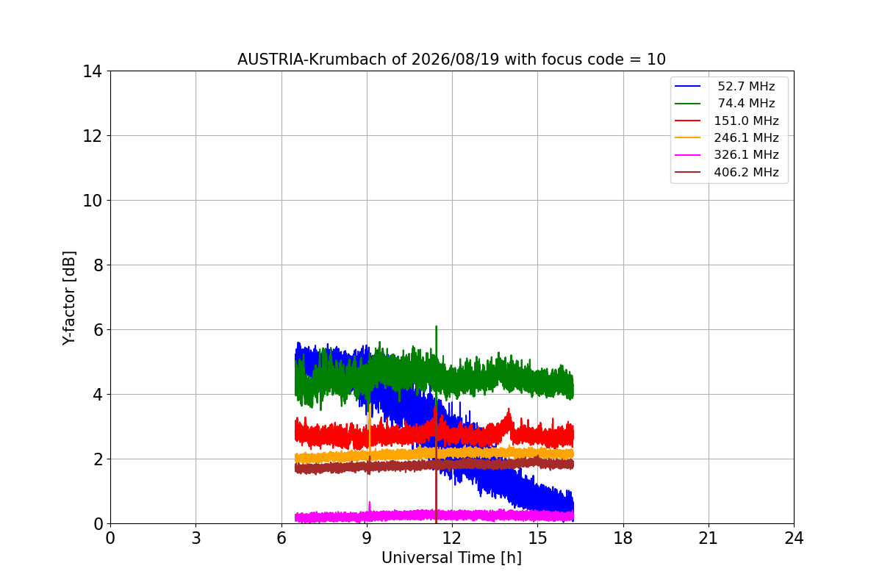Click the 246.1 MHz legend label
This screenshot has width=882, height=588.
[746, 138]
